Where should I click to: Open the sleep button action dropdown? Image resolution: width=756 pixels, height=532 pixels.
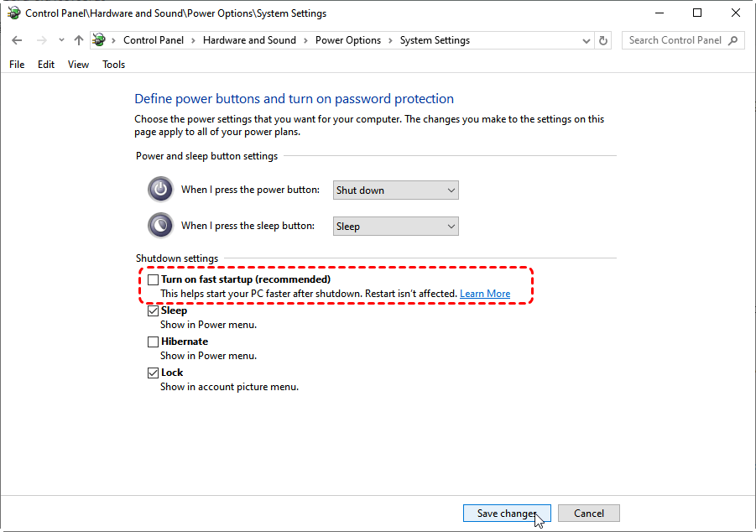396,227
